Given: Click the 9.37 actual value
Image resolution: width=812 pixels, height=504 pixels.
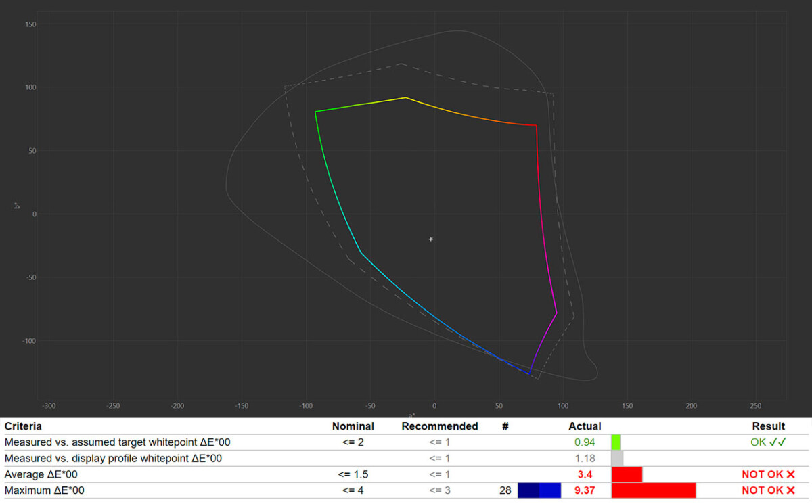Looking at the screenshot, I should (x=585, y=490).
